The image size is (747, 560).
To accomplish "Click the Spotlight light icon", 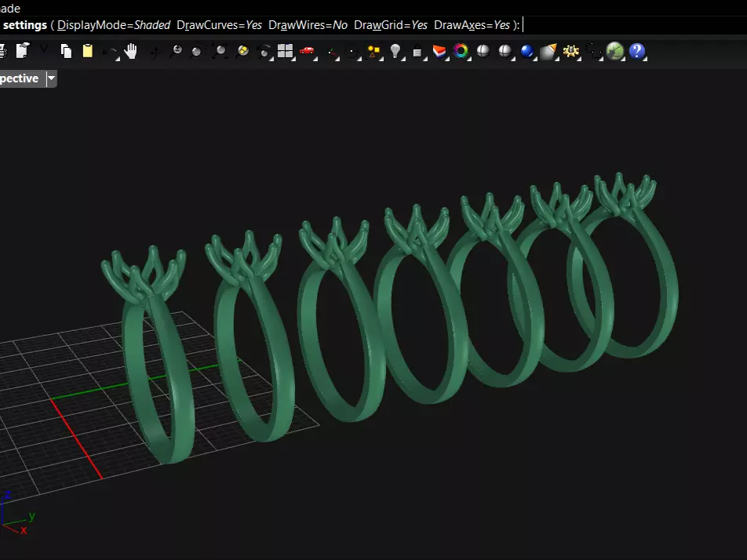I will point(548,51).
